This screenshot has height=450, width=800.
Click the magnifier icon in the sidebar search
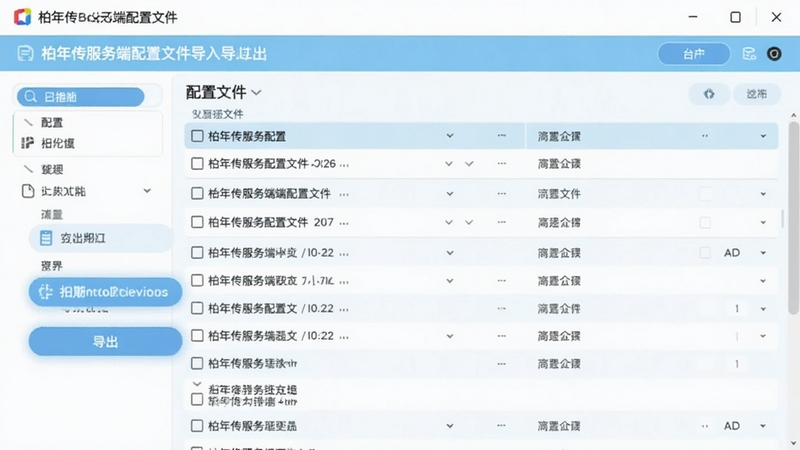31,97
